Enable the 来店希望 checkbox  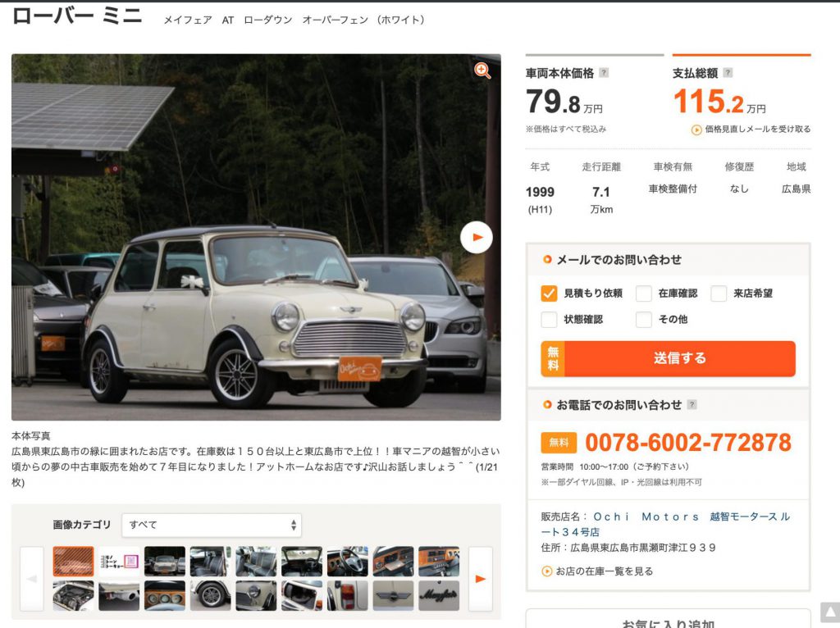(x=719, y=294)
